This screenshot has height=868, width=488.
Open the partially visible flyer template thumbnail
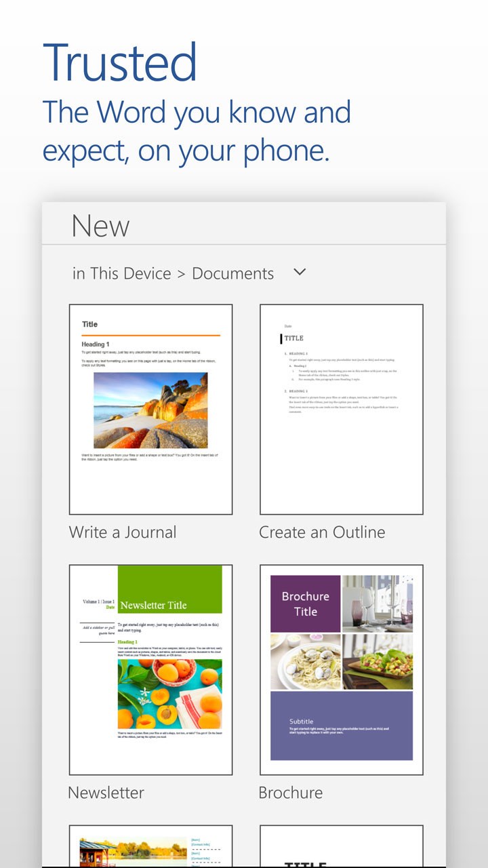(x=150, y=846)
